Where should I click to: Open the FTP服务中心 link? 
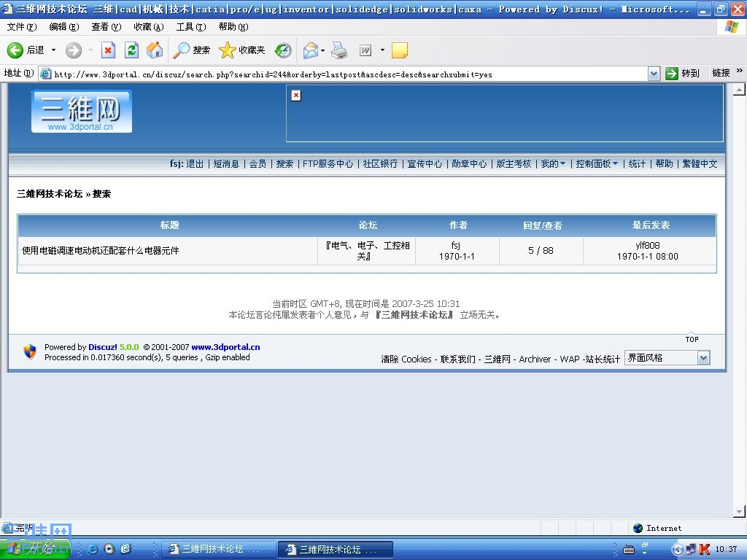[x=328, y=164]
